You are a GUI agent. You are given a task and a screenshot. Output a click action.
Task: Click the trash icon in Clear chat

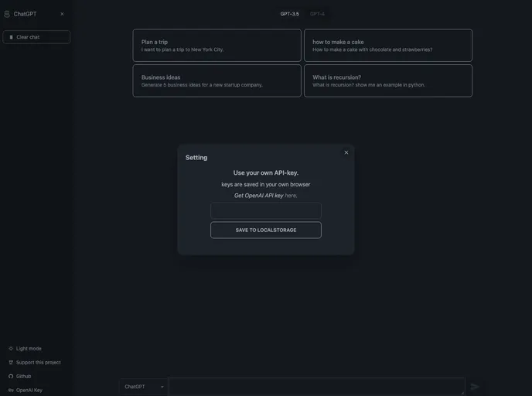11,37
